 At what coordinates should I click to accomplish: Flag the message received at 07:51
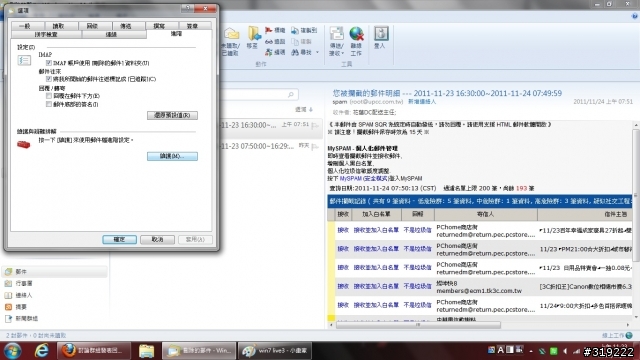point(315,125)
